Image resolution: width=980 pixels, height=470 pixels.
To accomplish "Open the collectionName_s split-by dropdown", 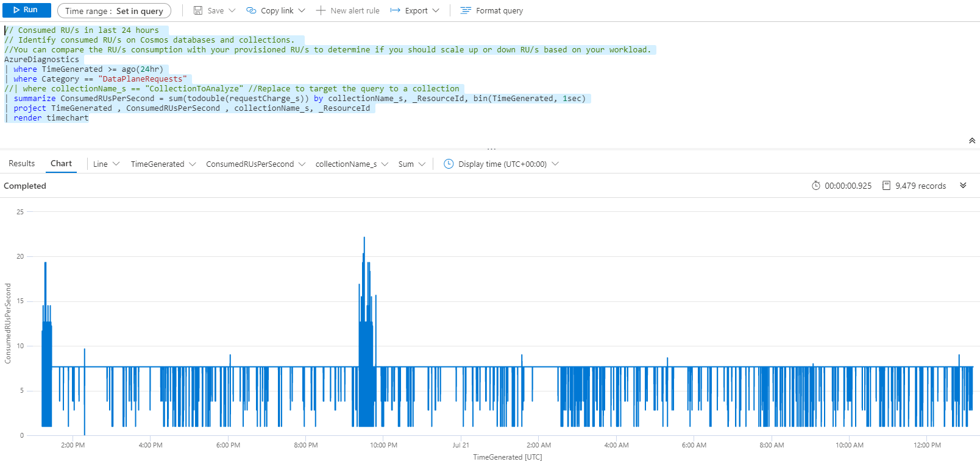I will pos(351,164).
